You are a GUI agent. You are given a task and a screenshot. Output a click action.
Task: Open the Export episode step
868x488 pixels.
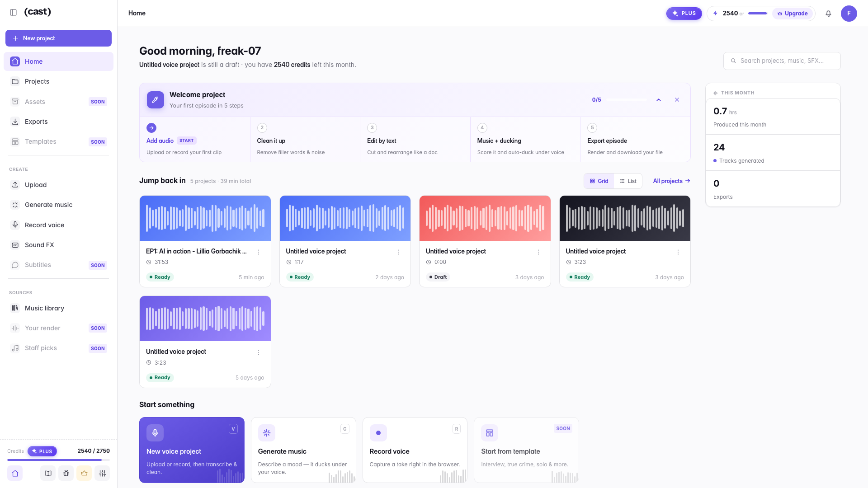point(635,140)
